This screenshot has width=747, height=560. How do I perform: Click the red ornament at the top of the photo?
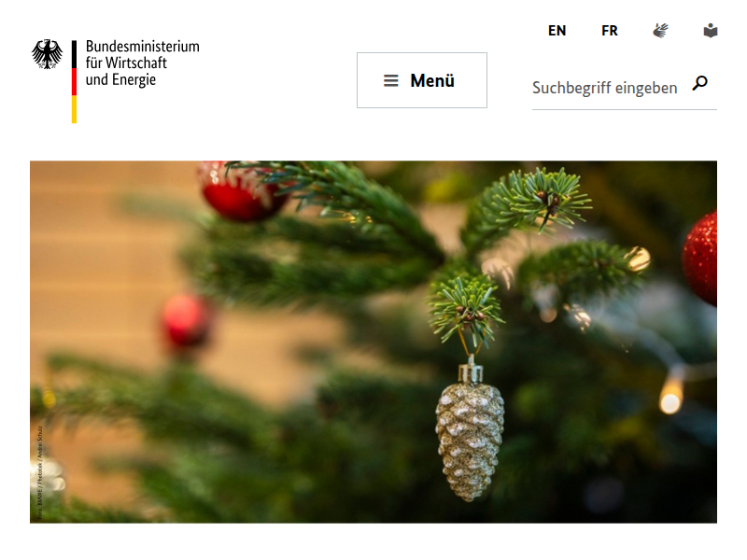tap(241, 191)
